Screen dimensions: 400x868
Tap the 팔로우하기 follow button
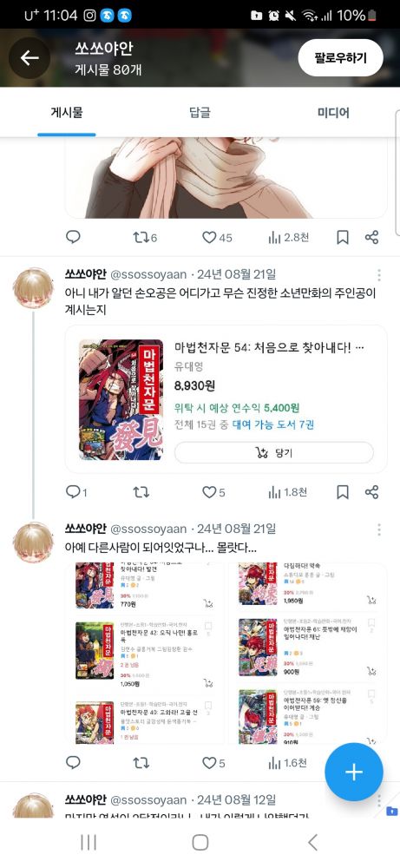coord(340,57)
